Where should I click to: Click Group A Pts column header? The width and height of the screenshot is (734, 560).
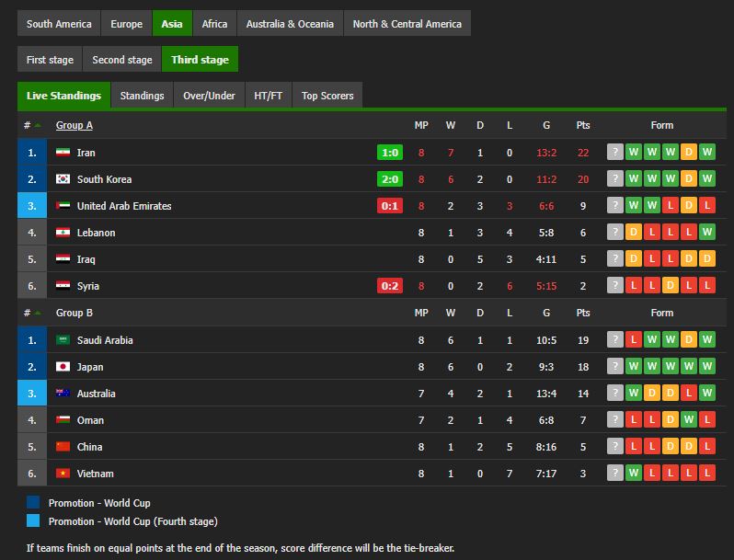583,125
